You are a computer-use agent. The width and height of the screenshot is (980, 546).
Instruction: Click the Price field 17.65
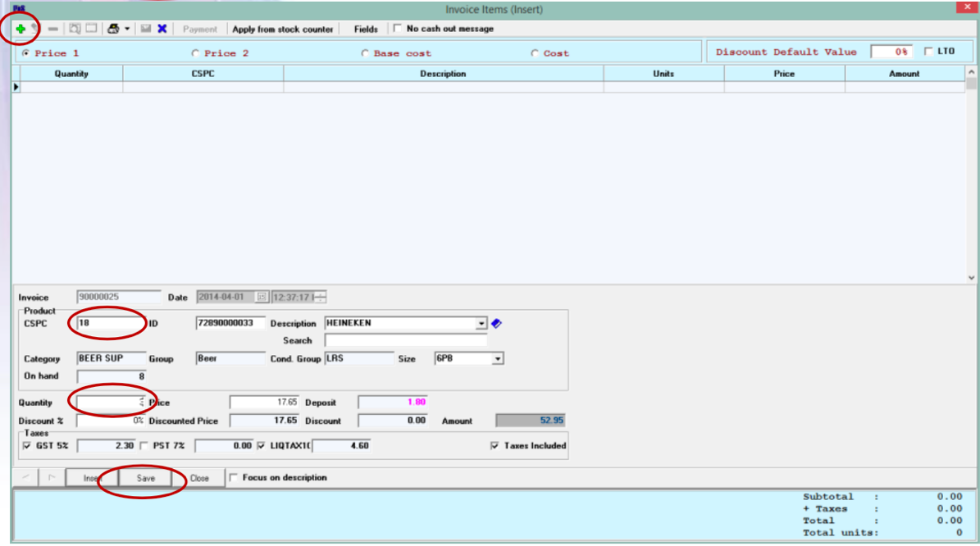[264, 403]
